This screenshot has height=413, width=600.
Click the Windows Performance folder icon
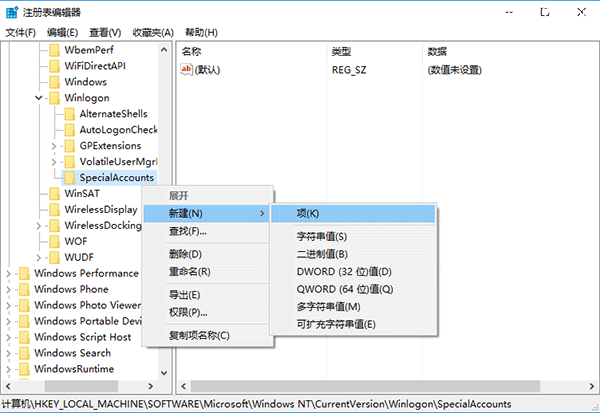[x=24, y=274]
